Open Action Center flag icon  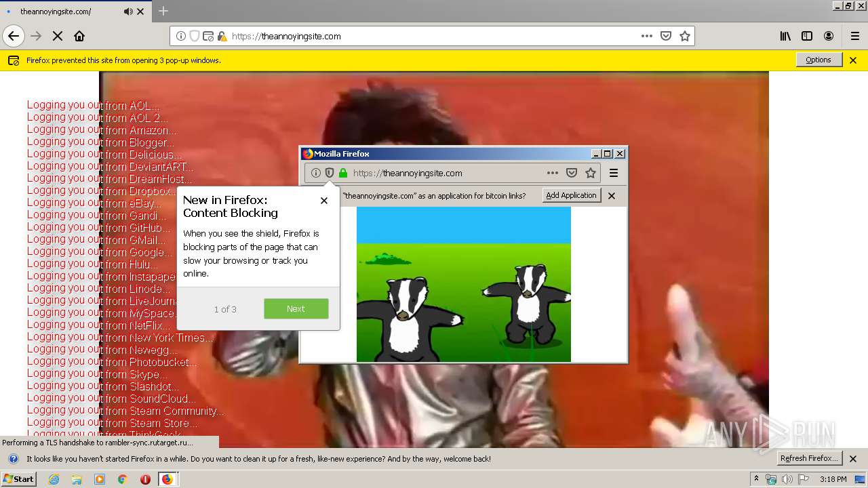pos(804,479)
